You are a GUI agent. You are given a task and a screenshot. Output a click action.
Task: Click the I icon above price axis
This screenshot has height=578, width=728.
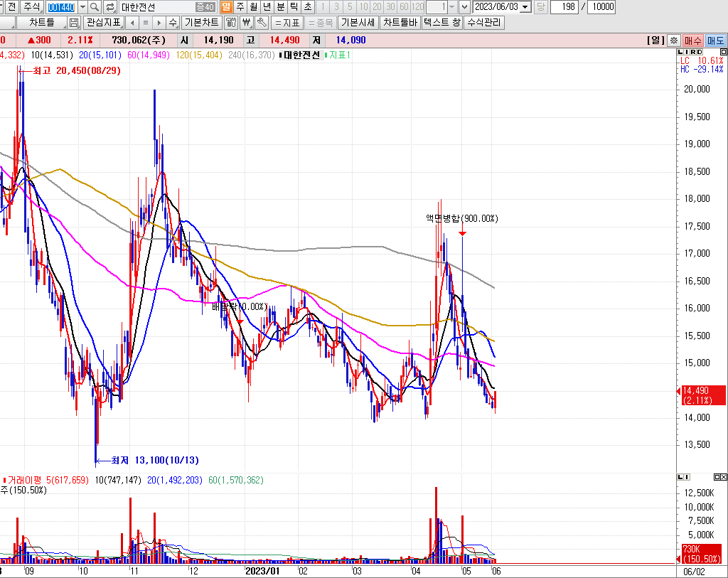pos(687,52)
